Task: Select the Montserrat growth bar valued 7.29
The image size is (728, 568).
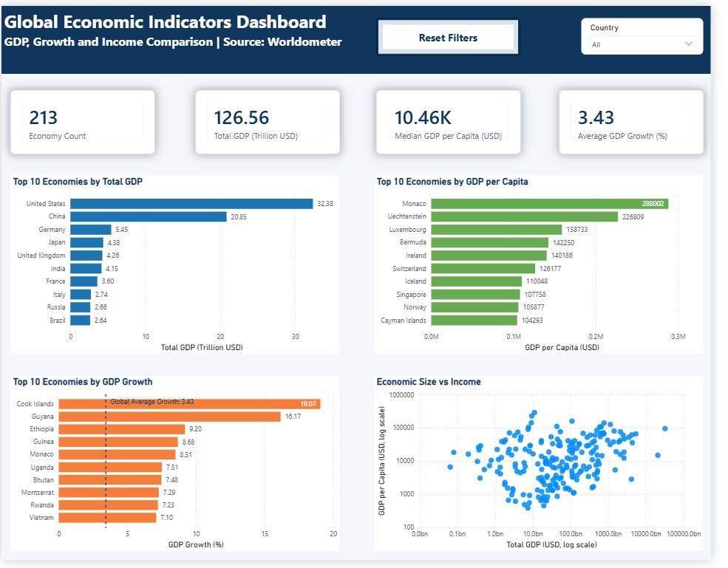Action: 109,493
